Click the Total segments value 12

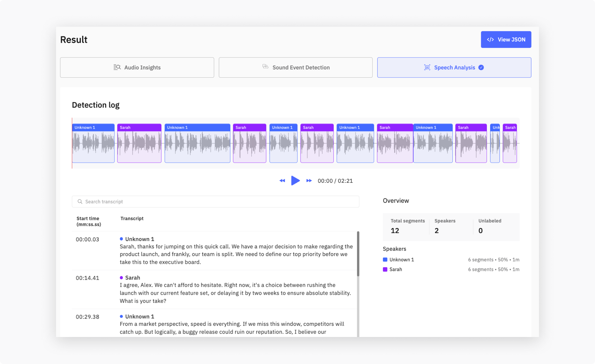pos(395,231)
